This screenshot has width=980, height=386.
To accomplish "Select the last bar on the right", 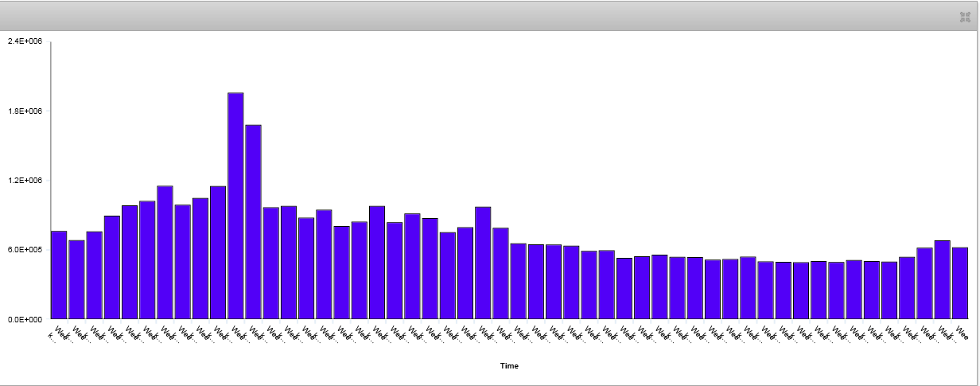I will (960, 283).
